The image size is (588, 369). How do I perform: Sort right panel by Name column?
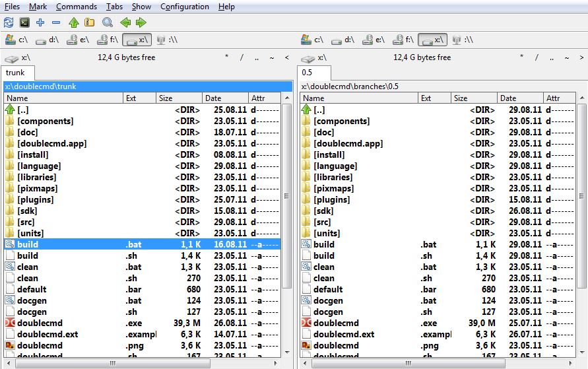point(359,98)
